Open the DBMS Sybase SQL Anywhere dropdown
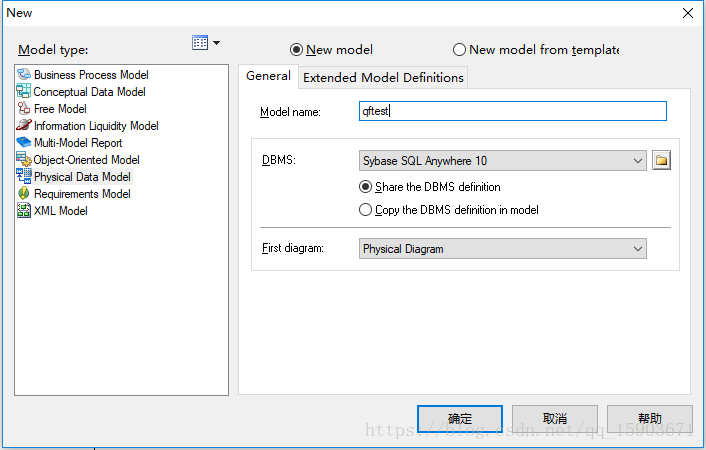The height and width of the screenshot is (450, 706). point(502,161)
